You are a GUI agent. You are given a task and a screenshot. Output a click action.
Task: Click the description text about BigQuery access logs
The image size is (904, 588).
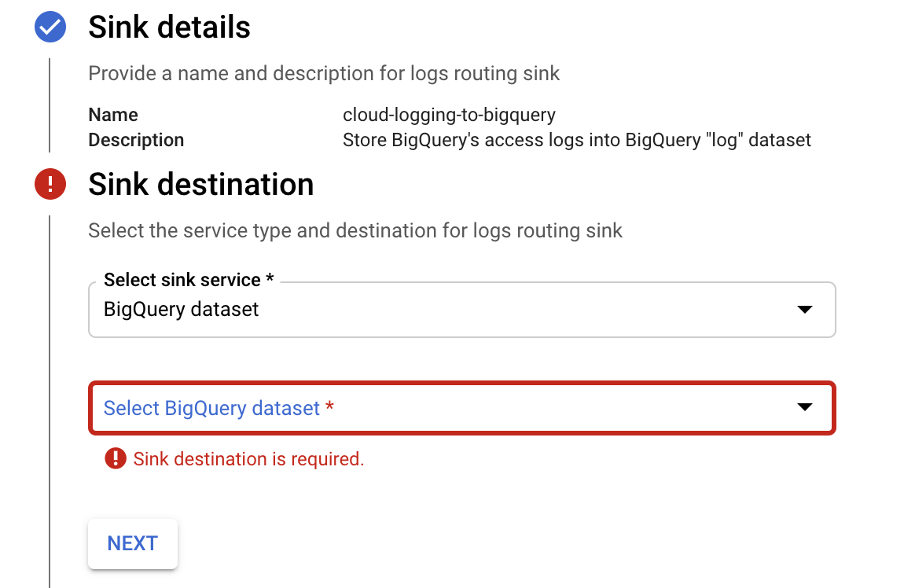[576, 140]
